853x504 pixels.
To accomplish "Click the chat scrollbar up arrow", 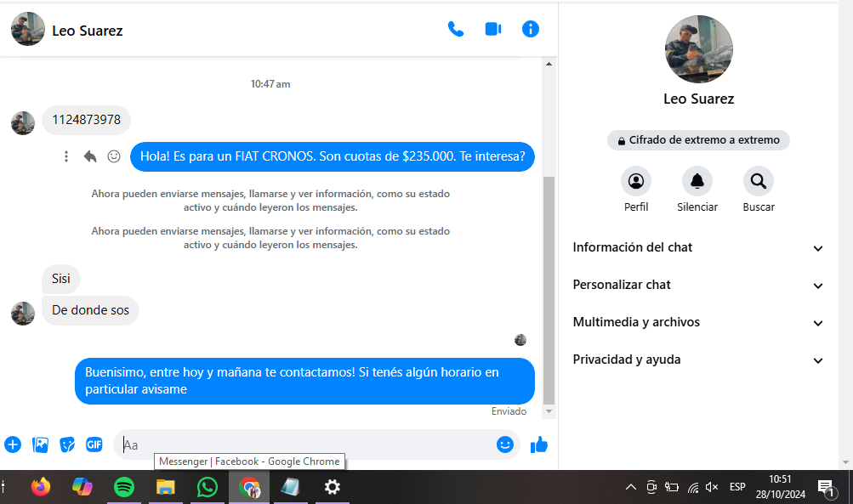I will tap(549, 64).
